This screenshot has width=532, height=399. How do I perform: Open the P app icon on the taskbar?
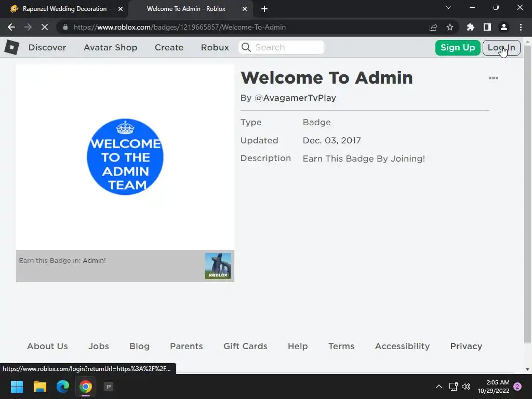109,387
